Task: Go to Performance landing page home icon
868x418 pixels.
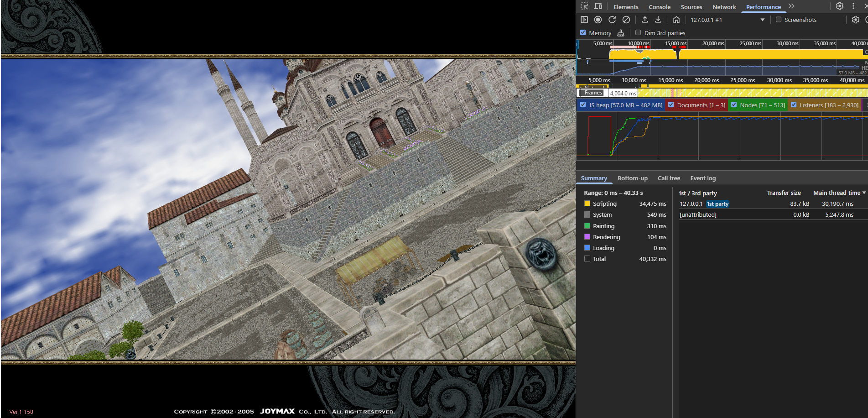Action: coord(676,20)
